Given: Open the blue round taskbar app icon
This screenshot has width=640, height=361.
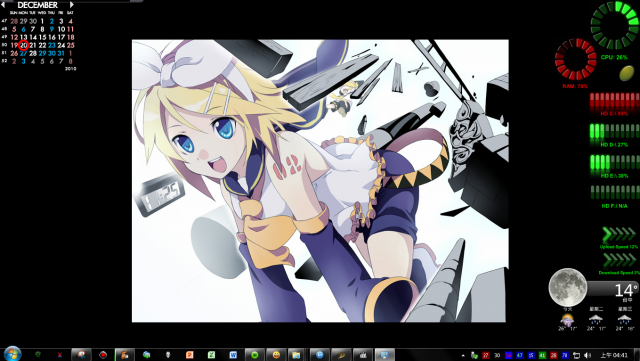Looking at the screenshot, I should 320,354.
